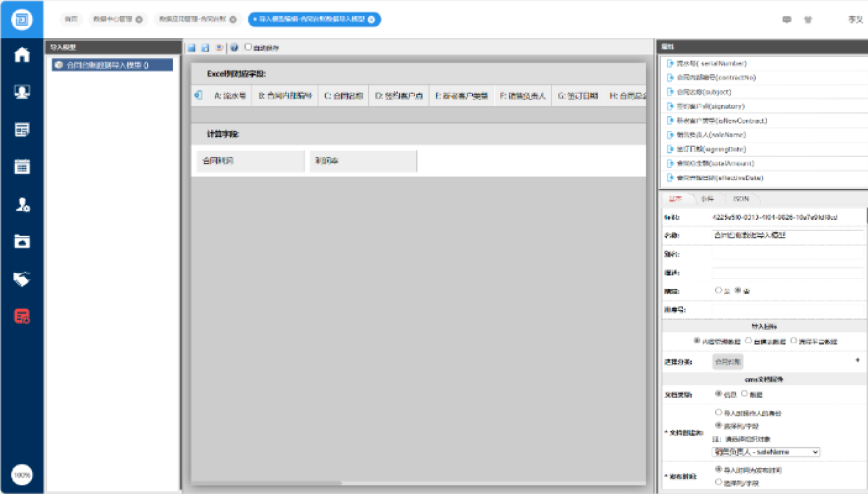The image size is (868, 494).
Task: Click the home icon in the sidebar
Action: click(x=22, y=55)
